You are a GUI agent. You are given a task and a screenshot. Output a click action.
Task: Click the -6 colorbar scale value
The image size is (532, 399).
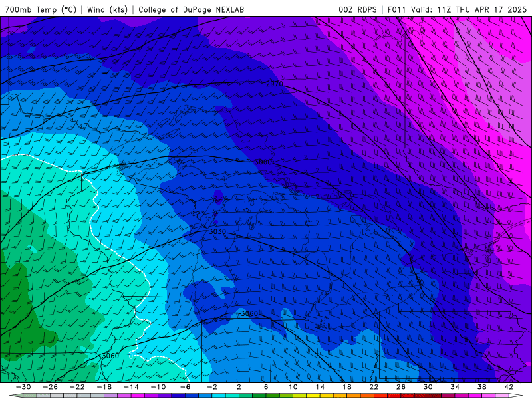pyautogui.click(x=186, y=387)
